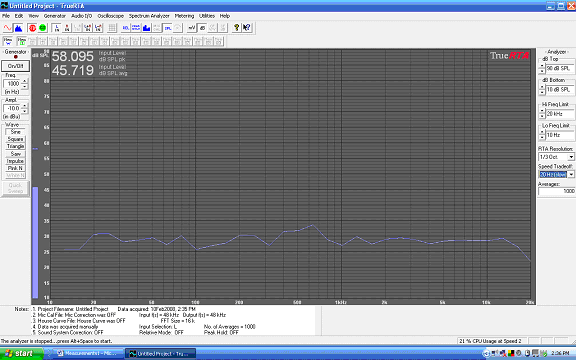Image resolution: width=576 pixels, height=360 pixels.
Task: Toggle the grid display toolbar icon
Action: pos(112,28)
